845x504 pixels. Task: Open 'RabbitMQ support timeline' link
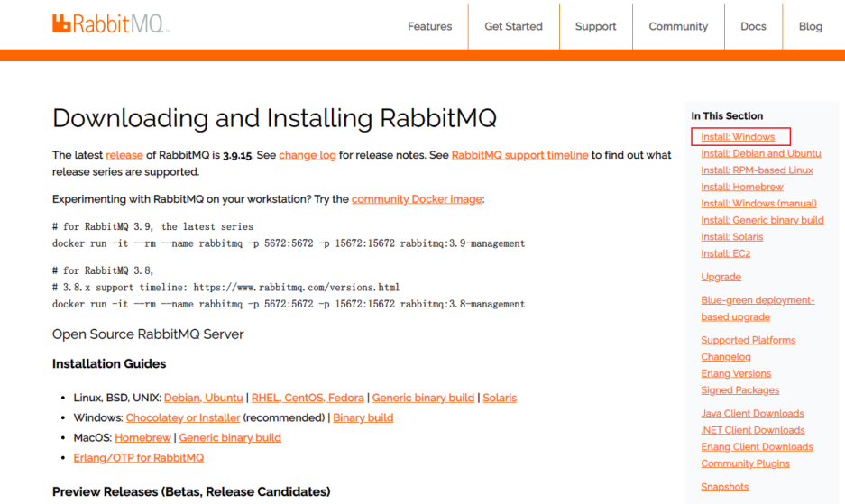519,155
